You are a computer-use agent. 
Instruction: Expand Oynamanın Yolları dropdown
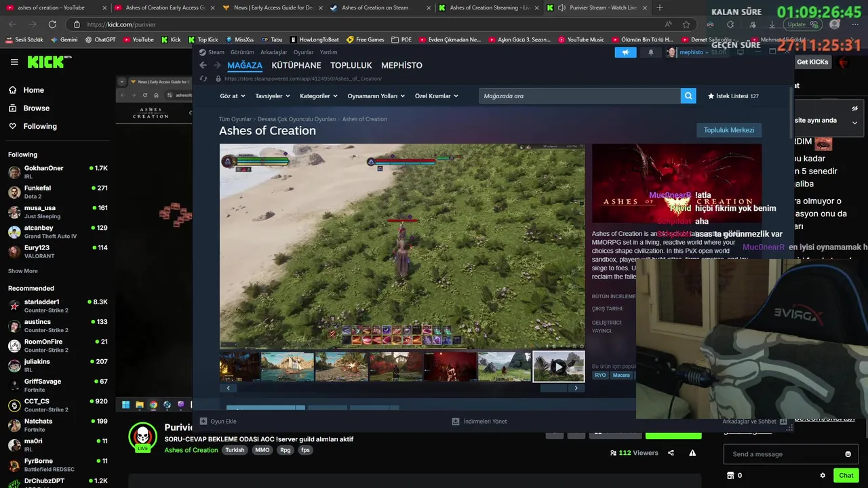(x=376, y=96)
